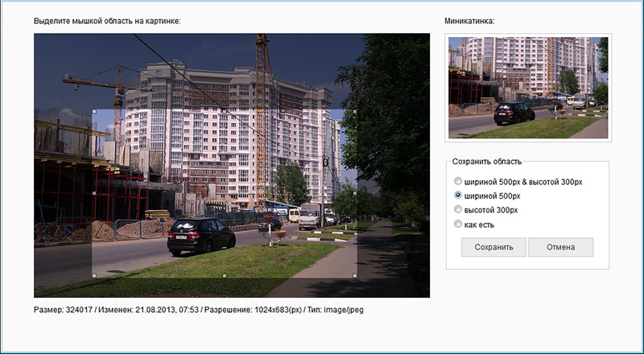Viewport: 644px width, 354px height.
Task: Click the bottom-center crop selection handle
Action: click(225, 276)
